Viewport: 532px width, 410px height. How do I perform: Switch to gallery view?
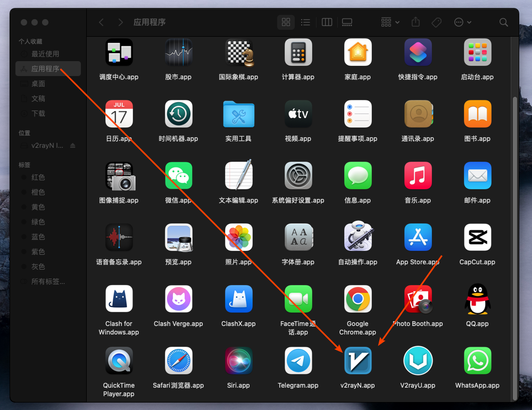(347, 22)
